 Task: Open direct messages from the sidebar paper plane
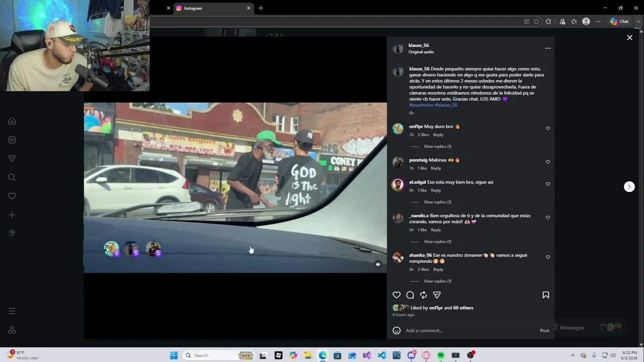[12, 158]
